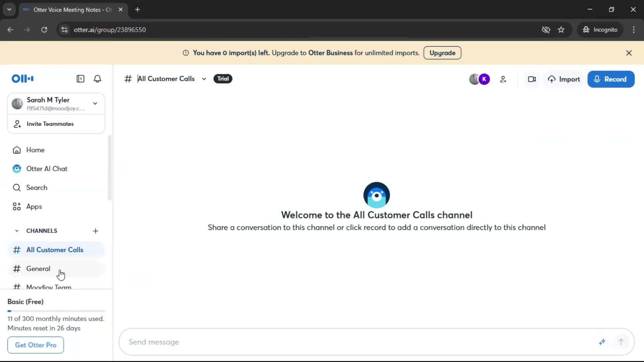Open Search in the sidebar
The image size is (644, 362).
tap(56, 188)
